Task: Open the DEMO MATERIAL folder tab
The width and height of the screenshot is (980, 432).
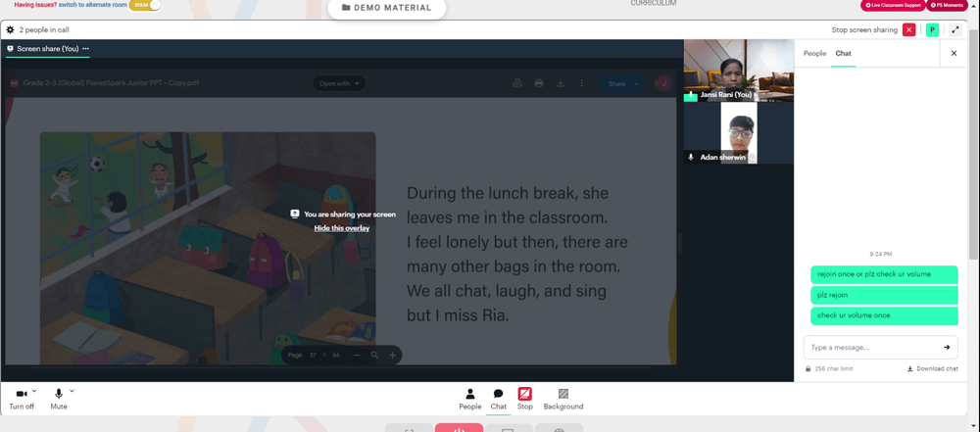Action: 387,8
